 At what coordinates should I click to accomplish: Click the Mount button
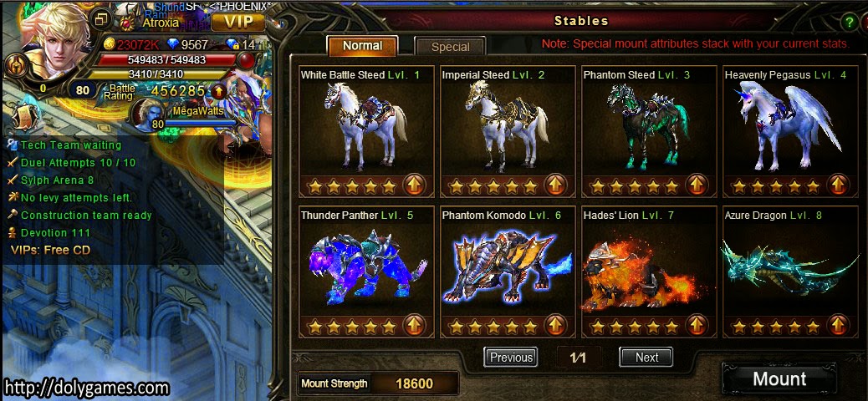pyautogui.click(x=779, y=379)
